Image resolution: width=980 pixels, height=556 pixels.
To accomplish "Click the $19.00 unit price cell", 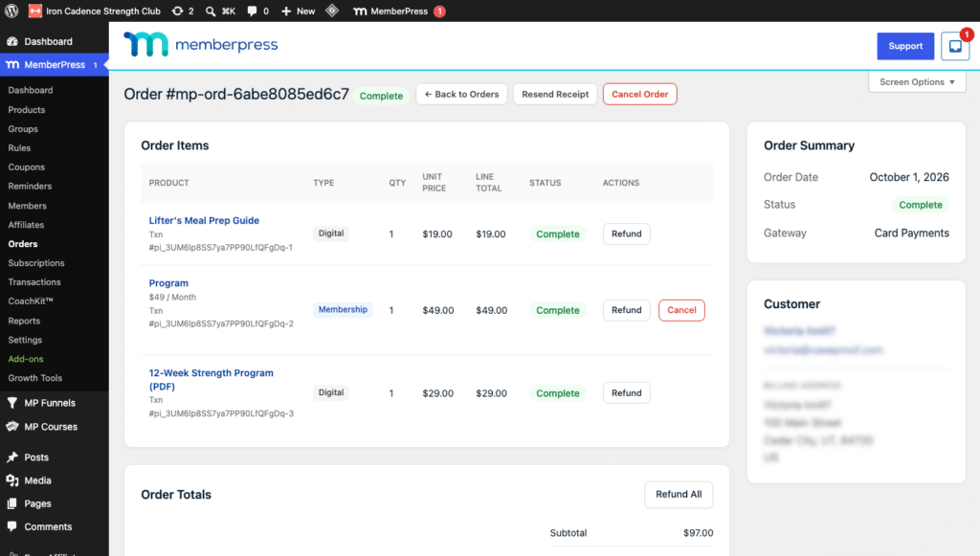I will tap(436, 234).
